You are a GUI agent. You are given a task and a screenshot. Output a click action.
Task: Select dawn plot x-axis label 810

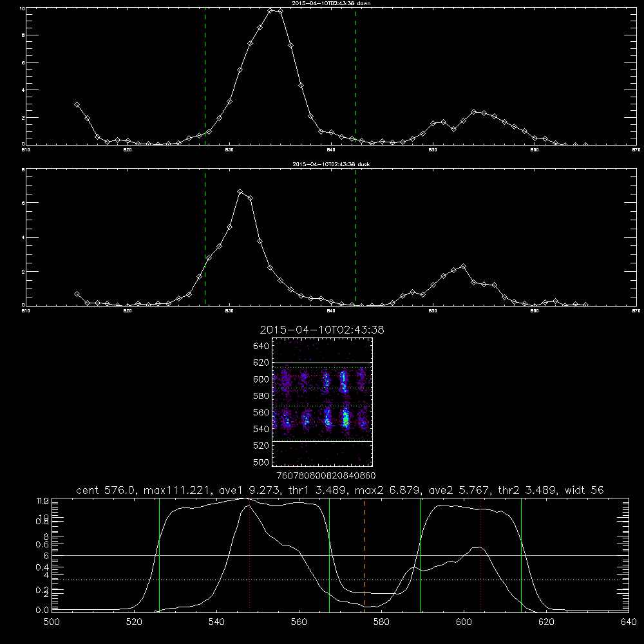[26, 150]
